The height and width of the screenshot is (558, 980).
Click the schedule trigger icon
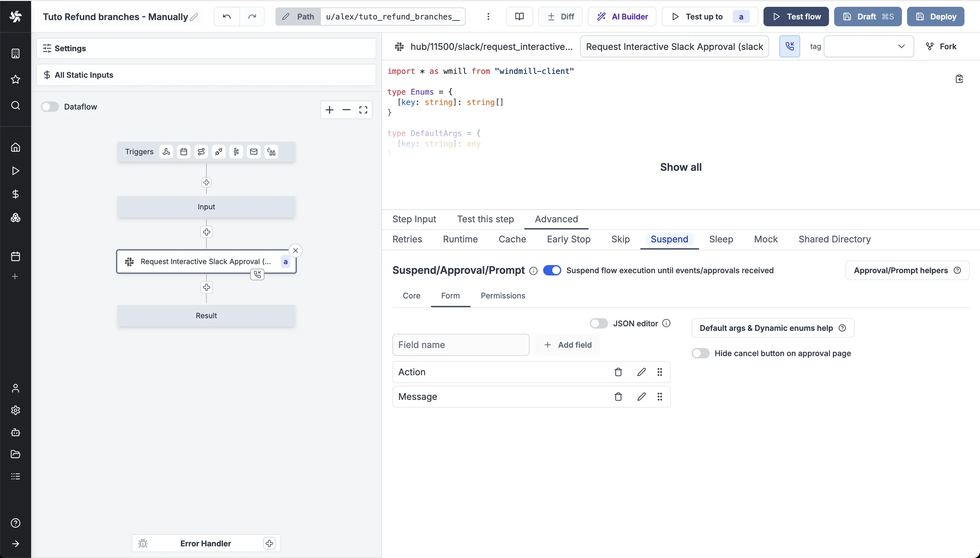click(x=183, y=151)
